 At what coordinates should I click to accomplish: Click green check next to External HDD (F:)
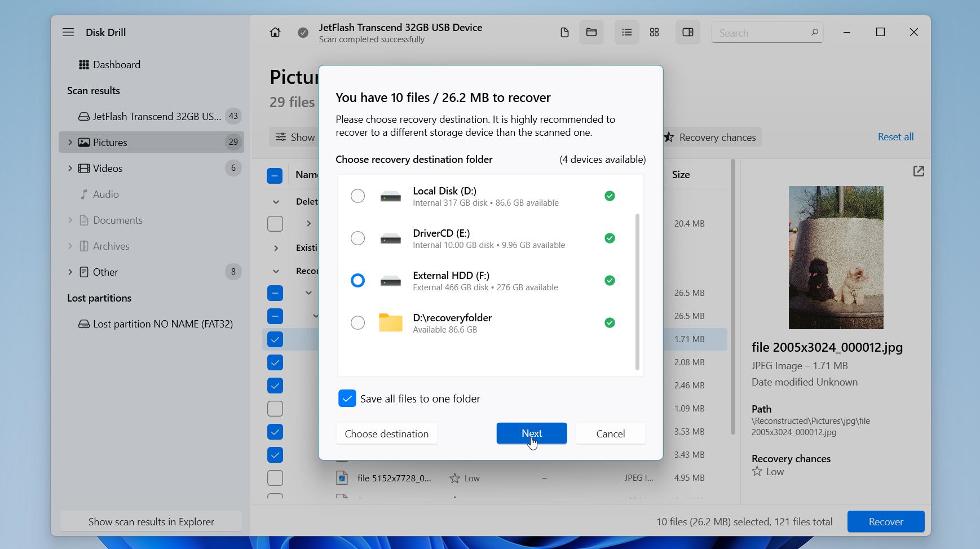click(x=610, y=281)
